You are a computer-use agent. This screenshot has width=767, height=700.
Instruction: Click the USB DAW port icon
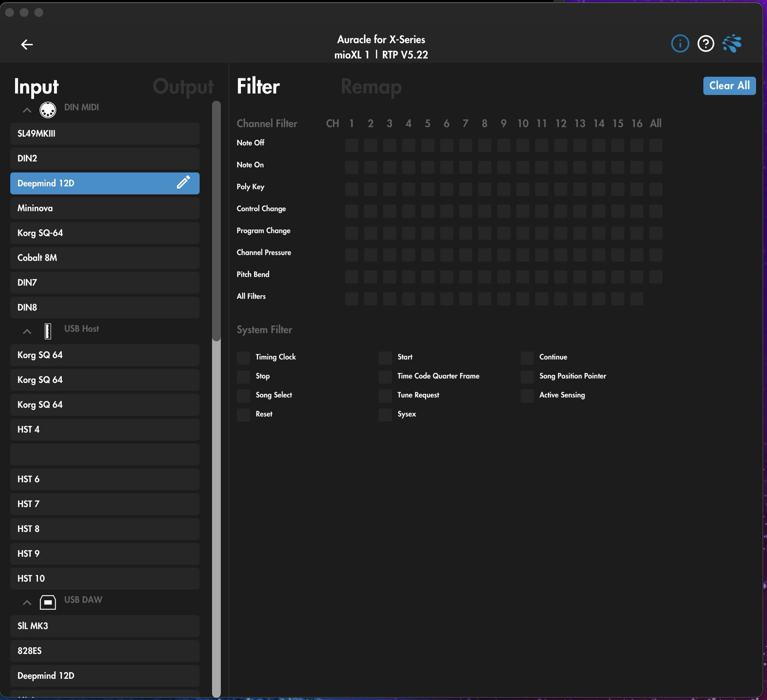coord(48,602)
